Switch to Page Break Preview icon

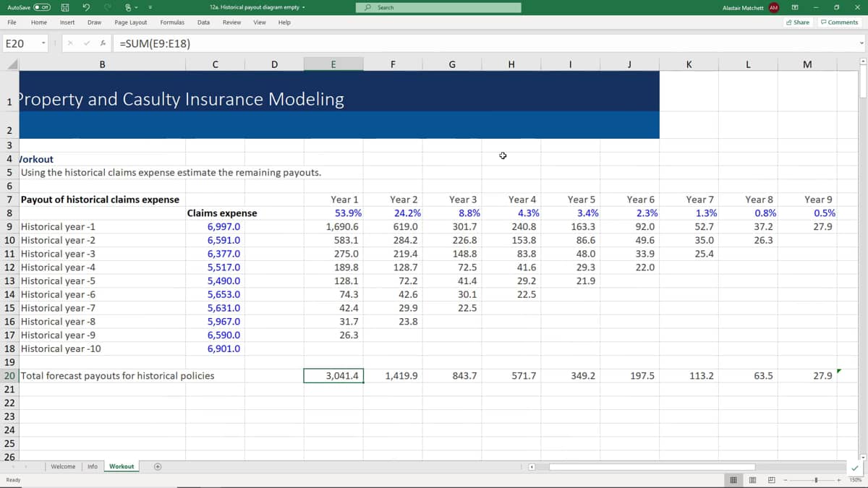tap(771, 480)
